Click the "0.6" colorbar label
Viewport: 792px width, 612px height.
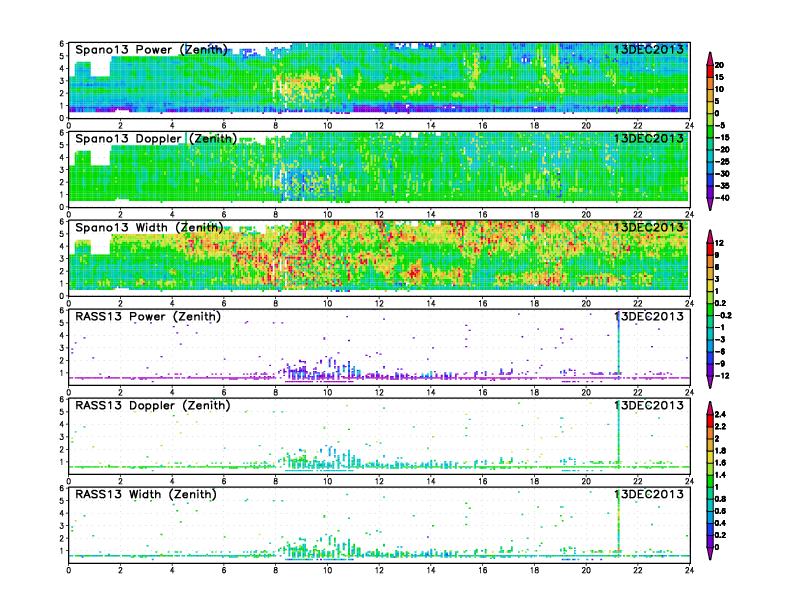click(720, 511)
